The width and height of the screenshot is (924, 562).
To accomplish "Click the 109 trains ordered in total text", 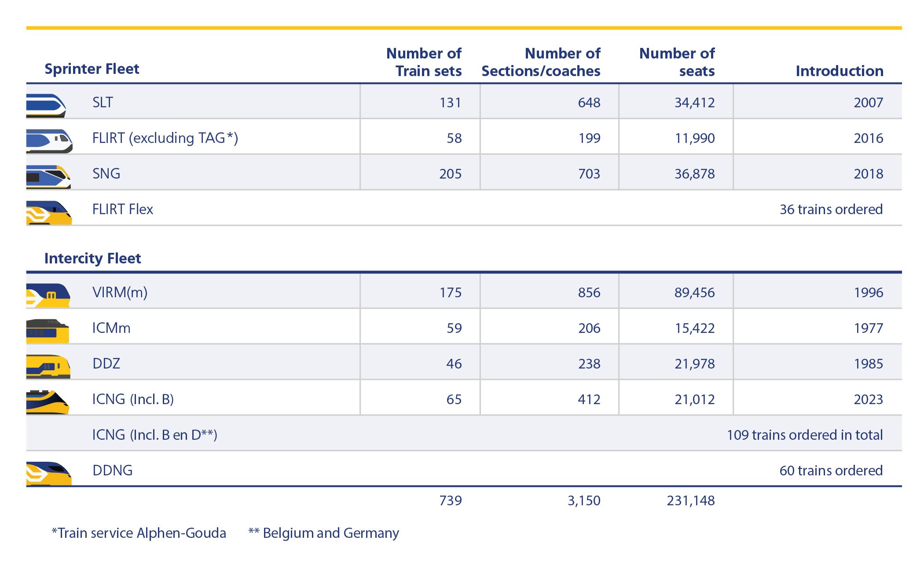I will coord(804,435).
